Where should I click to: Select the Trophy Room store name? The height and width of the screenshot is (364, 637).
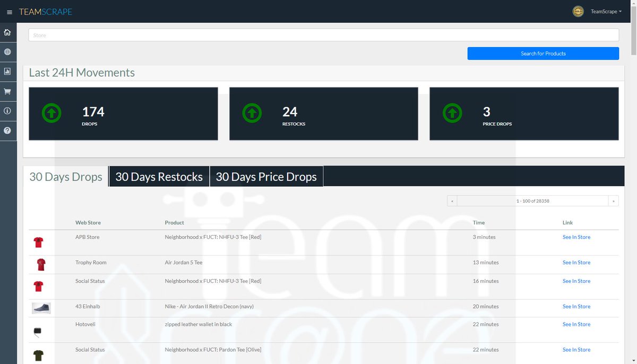click(91, 263)
